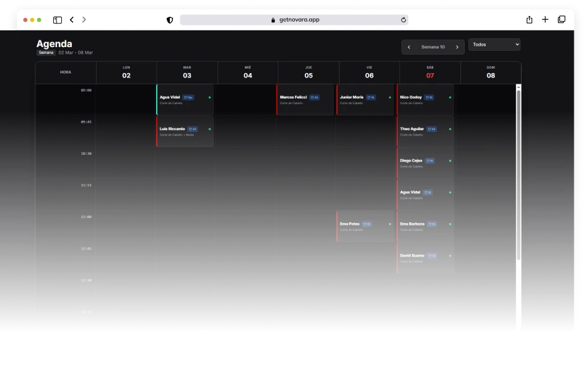Image resolution: width=588 pixels, height=389 pixels.
Task: Click green status dot on Ema Potes
Action: [390, 224]
